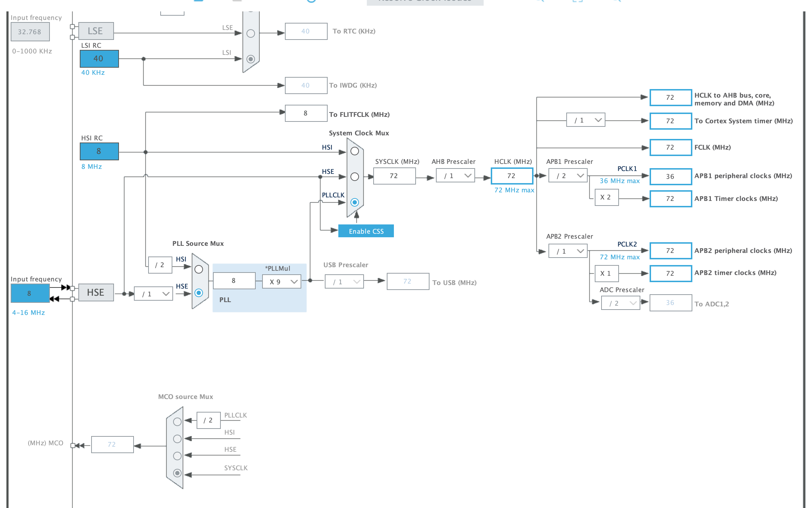Screen dimensions: 812x508
Task: Click the APB2 timer clocks value box
Action: pos(671,274)
